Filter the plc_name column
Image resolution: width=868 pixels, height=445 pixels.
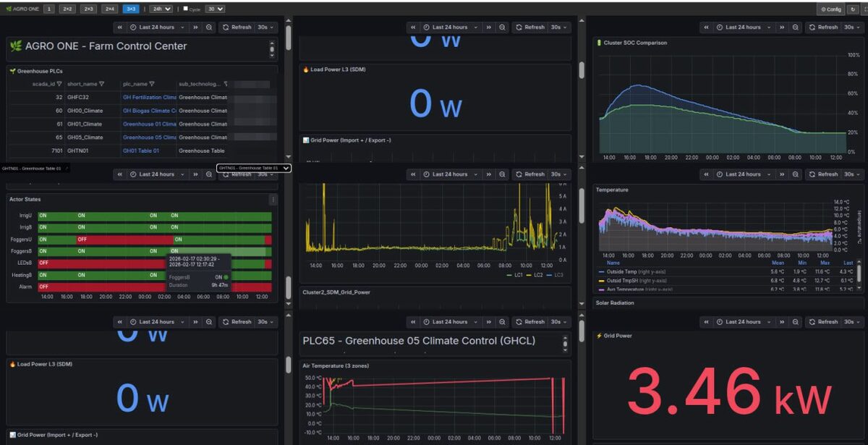coord(153,84)
